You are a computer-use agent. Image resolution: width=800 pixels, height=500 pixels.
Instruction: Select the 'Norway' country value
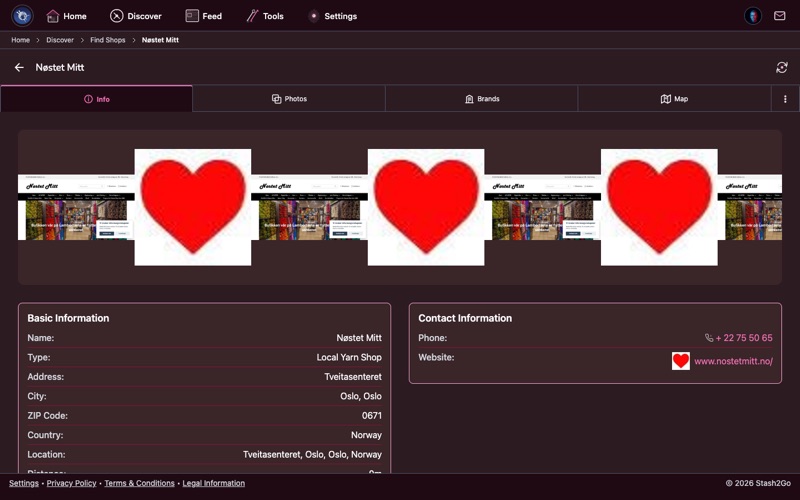click(366, 435)
